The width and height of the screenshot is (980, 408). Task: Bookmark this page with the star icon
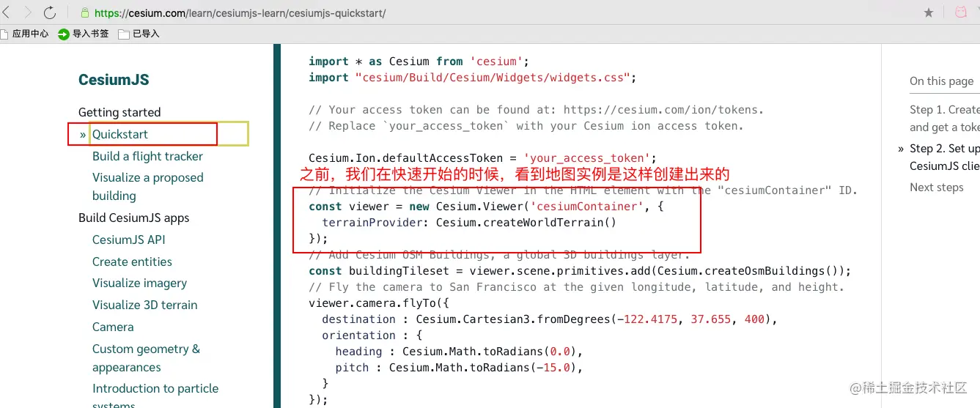(x=929, y=12)
